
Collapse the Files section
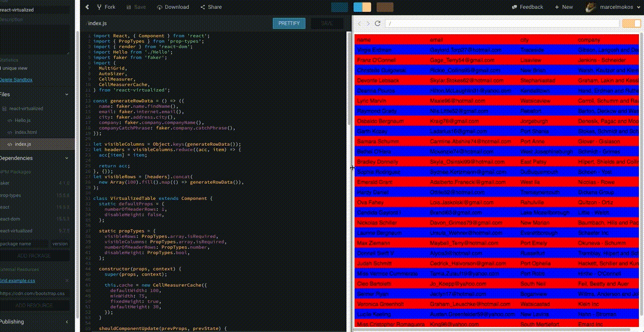pos(67,94)
